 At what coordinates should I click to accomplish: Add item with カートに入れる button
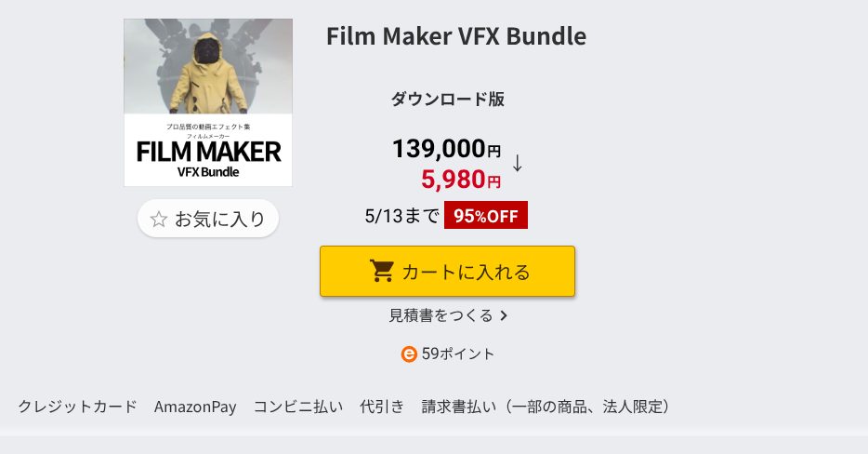coord(447,271)
